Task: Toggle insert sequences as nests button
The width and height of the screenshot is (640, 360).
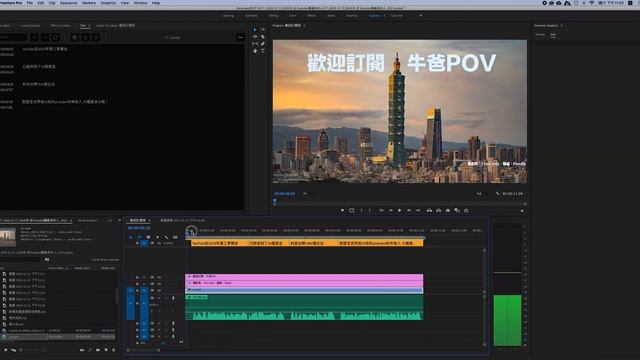Action: point(131,237)
